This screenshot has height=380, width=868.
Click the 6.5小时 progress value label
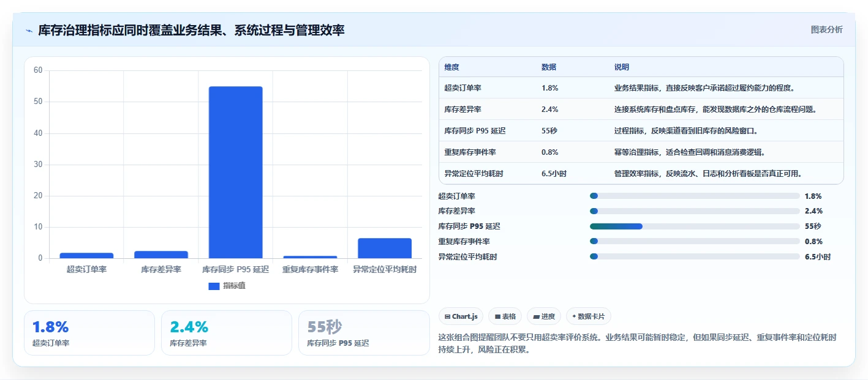pyautogui.click(x=818, y=257)
